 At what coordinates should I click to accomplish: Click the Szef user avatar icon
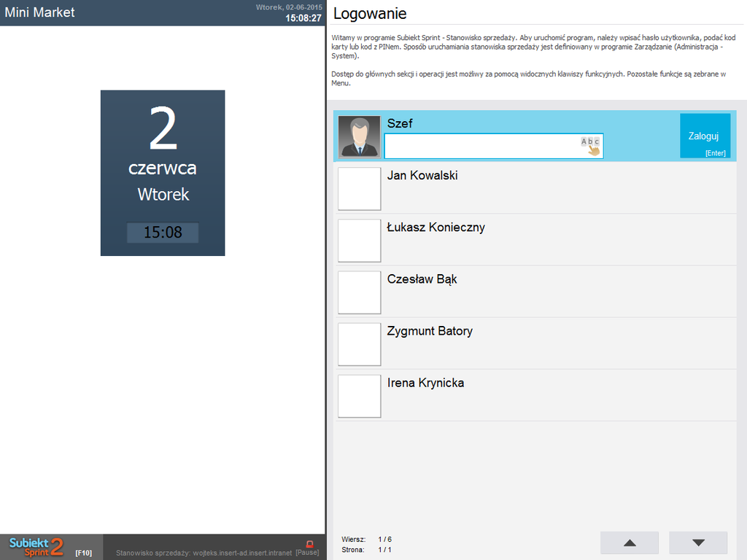[359, 137]
